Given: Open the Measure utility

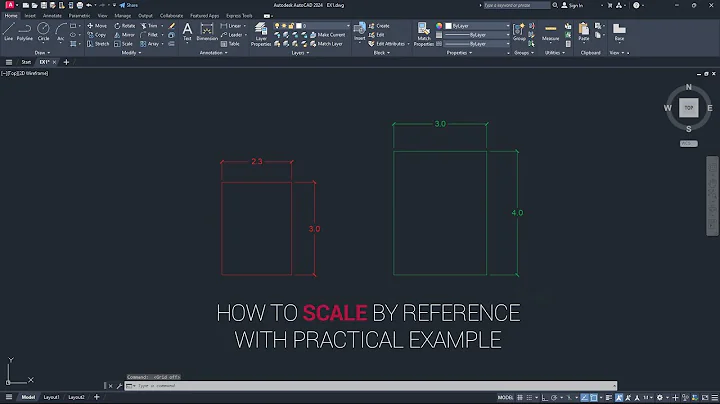Looking at the screenshot, I should point(550,32).
